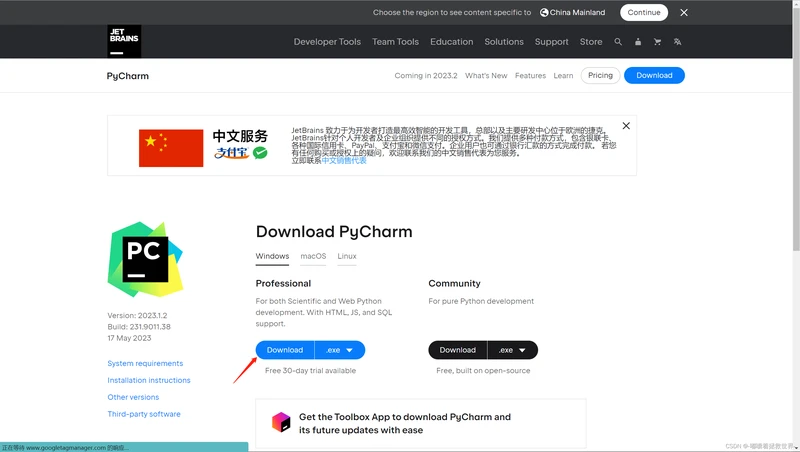Click the JetBrains logo
This screenshot has height=452, width=800.
(x=124, y=41)
